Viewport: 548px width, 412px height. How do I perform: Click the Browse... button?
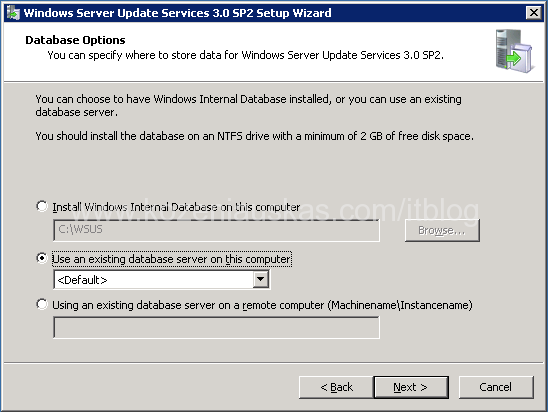[x=442, y=230]
